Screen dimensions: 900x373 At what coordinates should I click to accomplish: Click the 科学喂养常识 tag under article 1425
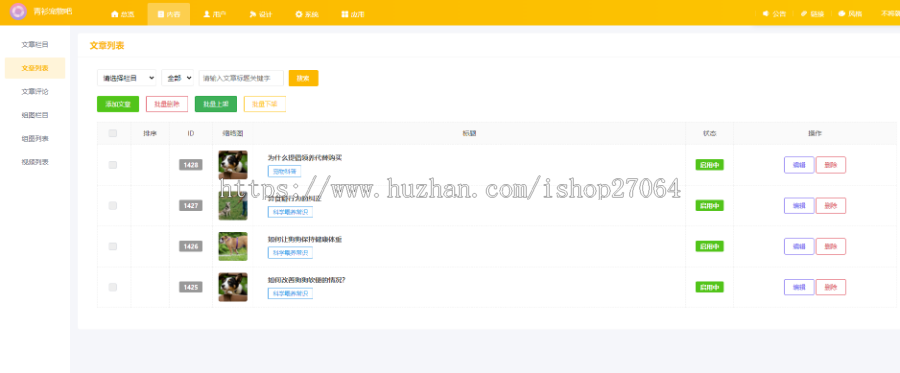click(x=290, y=293)
